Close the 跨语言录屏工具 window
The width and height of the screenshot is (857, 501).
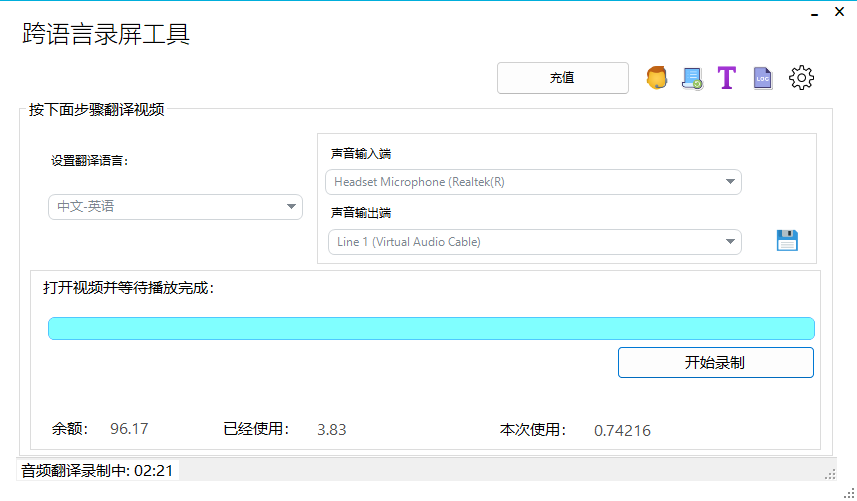[840, 11]
